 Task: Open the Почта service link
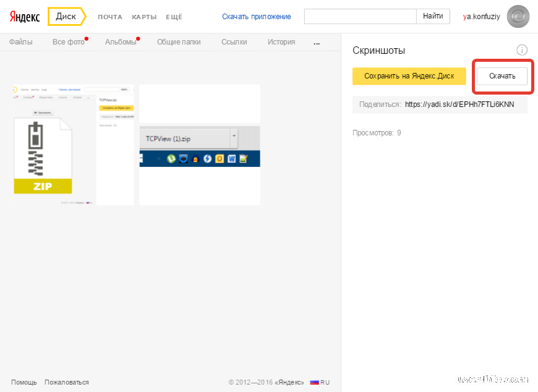pyautogui.click(x=110, y=17)
